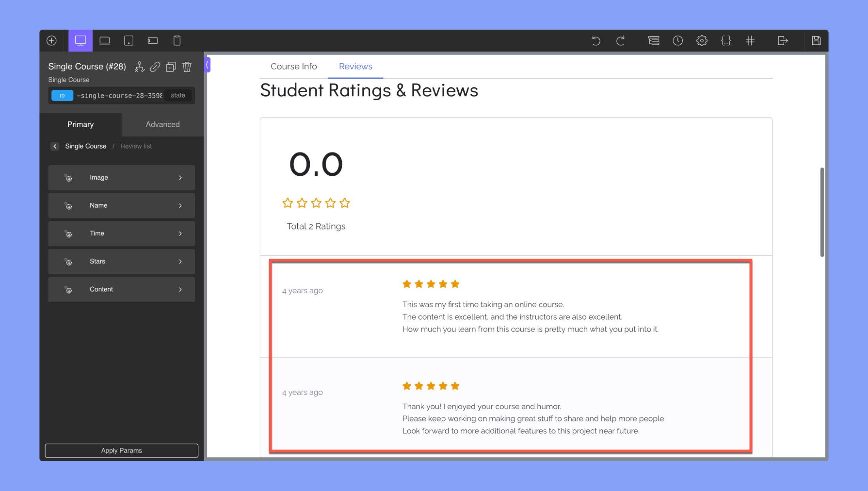Click the grid/hash icon in toolbar
This screenshot has width=868, height=491.
750,41
